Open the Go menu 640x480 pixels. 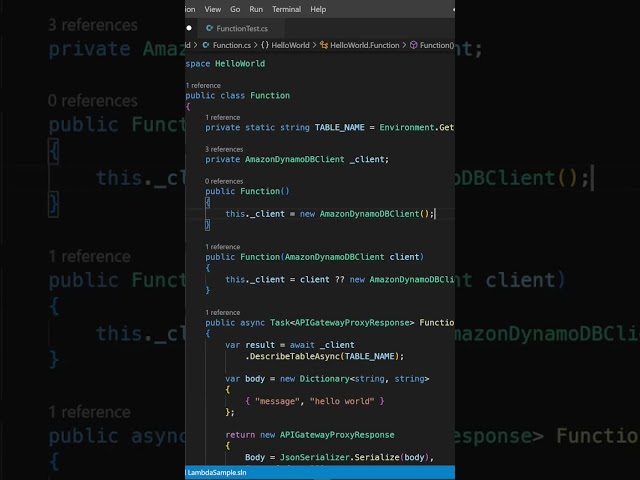(x=235, y=9)
